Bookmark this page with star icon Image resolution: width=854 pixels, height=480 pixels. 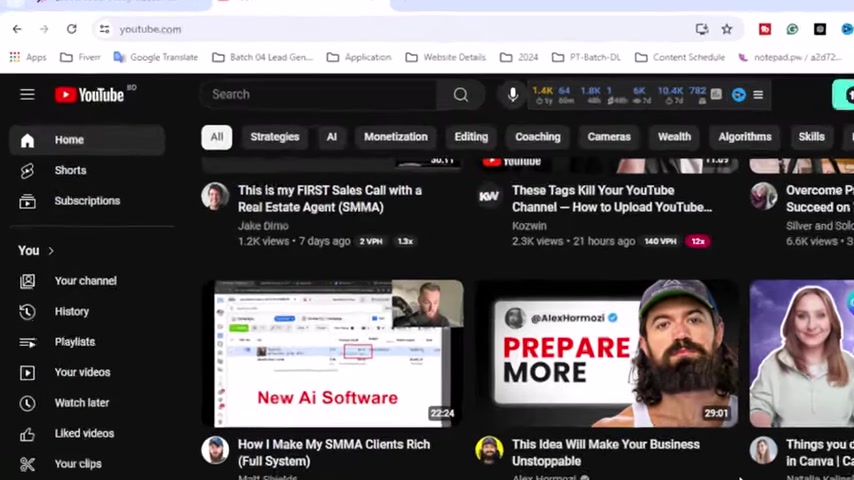tap(727, 29)
